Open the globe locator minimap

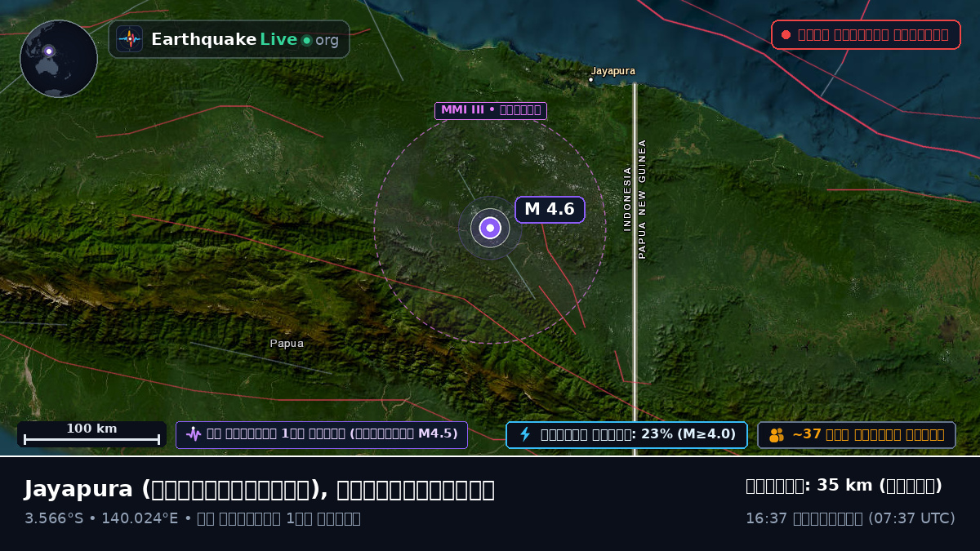coord(59,59)
